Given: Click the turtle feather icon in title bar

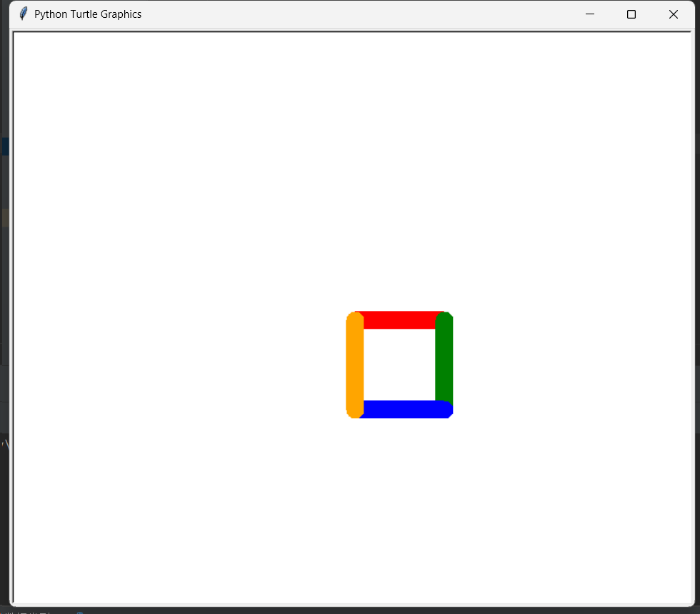Looking at the screenshot, I should pos(24,14).
